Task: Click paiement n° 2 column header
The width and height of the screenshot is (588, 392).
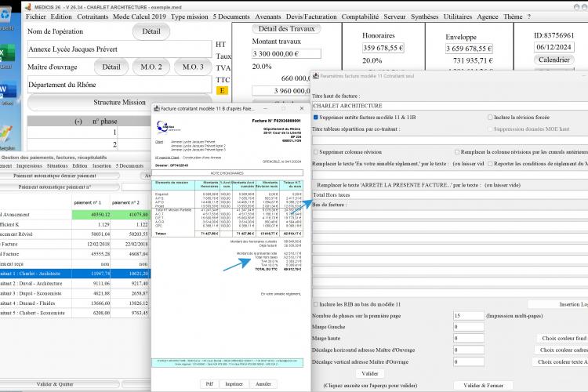Action: tap(125, 202)
